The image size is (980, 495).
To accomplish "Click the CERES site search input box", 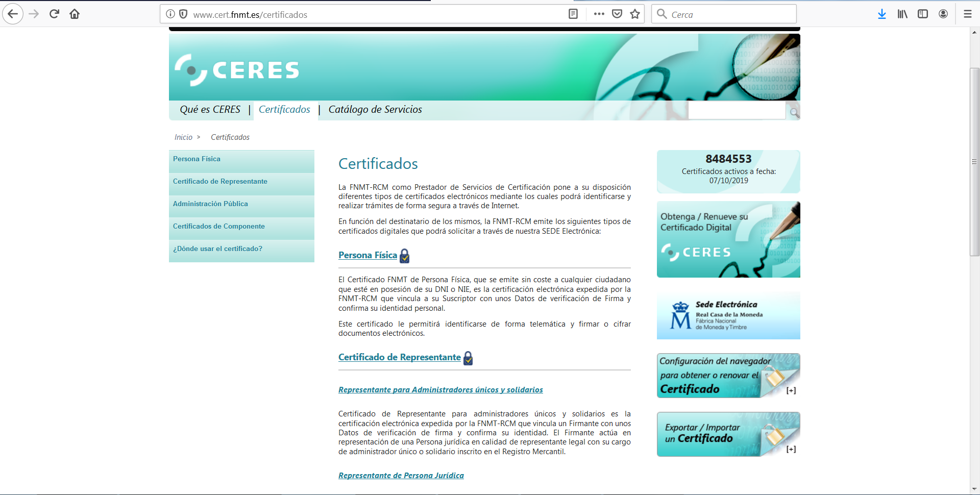I will 737,110.
